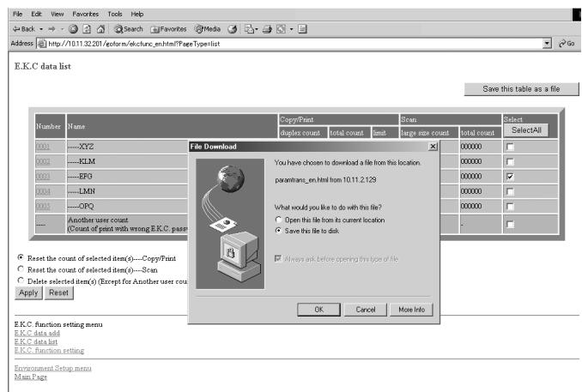Click the SelectAll button in the table header
Image resolution: width=582 pixels, height=392 pixels.
tap(526, 130)
